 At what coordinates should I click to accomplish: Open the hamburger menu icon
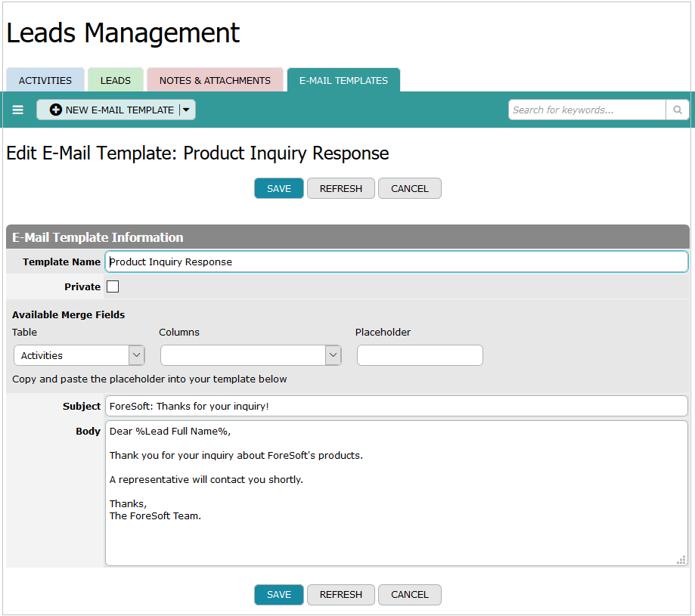17,110
